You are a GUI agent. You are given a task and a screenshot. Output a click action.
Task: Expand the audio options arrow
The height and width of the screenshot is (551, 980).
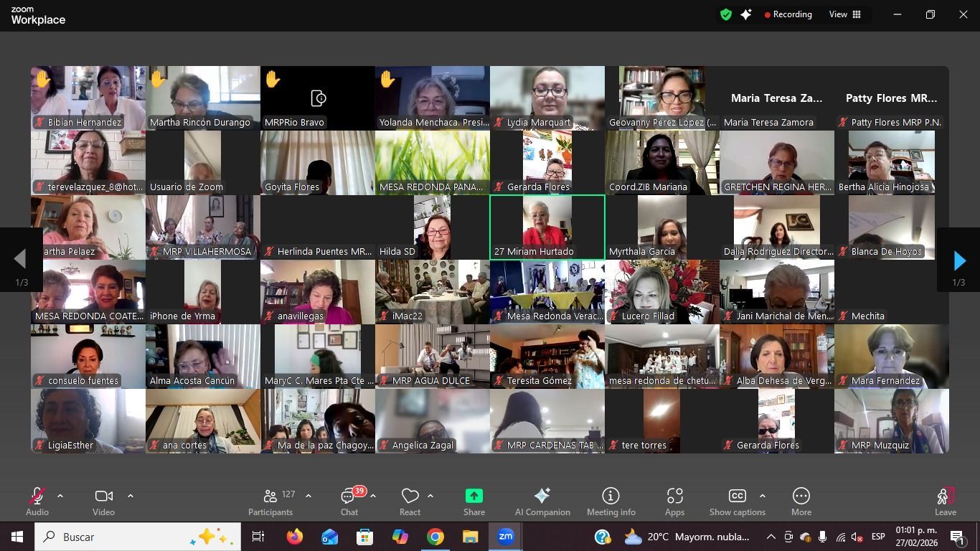(x=60, y=496)
